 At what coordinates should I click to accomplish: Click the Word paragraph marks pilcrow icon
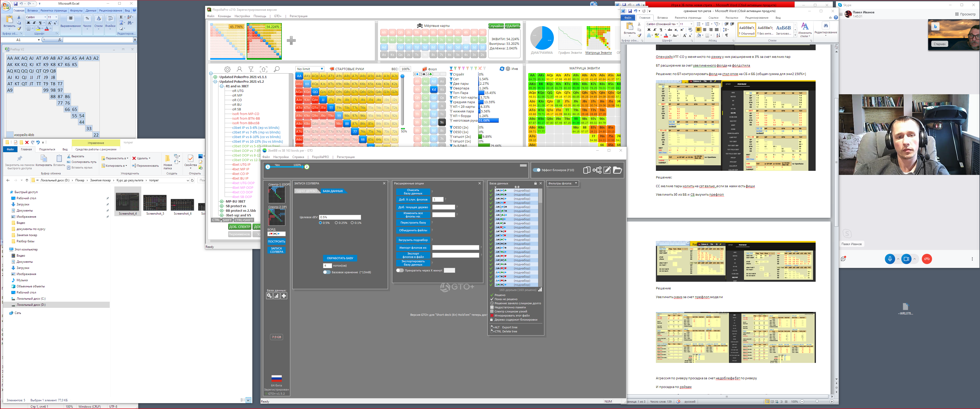click(x=726, y=35)
